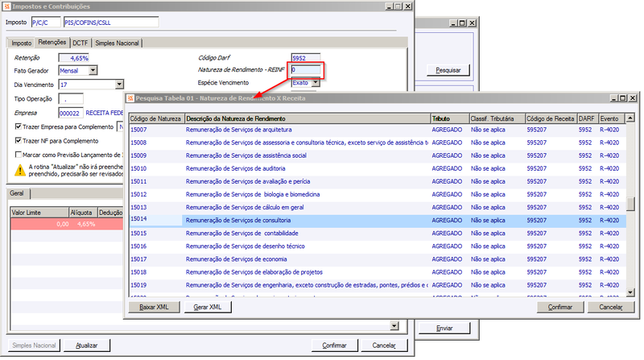Switch to the Simples Nacional tab
The image size is (644, 360).
[x=117, y=43]
